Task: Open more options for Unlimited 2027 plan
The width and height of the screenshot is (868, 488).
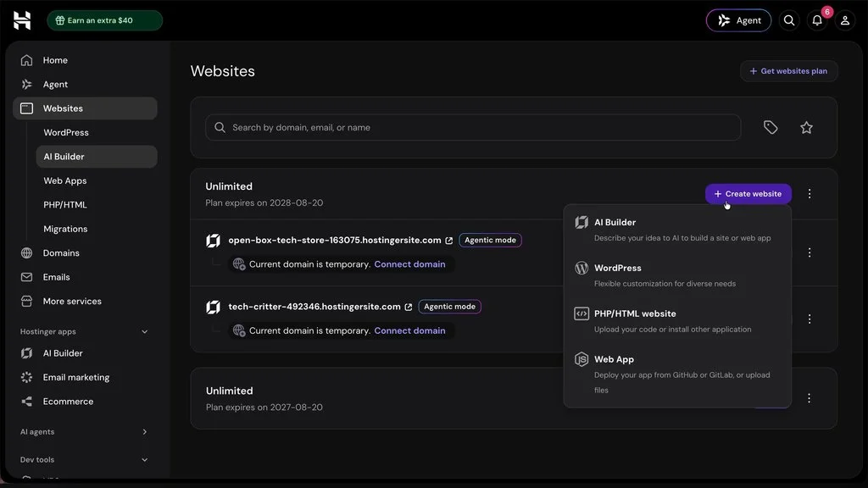Action: (x=809, y=398)
